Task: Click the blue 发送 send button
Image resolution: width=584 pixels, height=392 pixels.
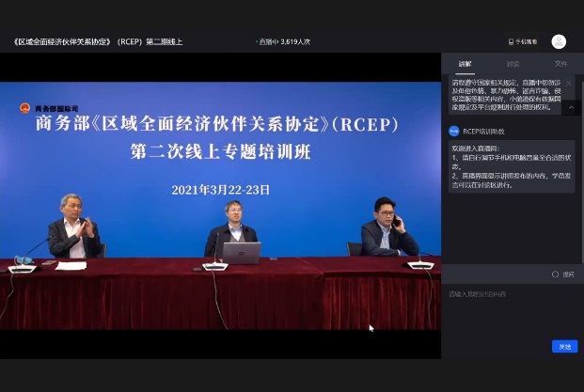Action: click(564, 347)
